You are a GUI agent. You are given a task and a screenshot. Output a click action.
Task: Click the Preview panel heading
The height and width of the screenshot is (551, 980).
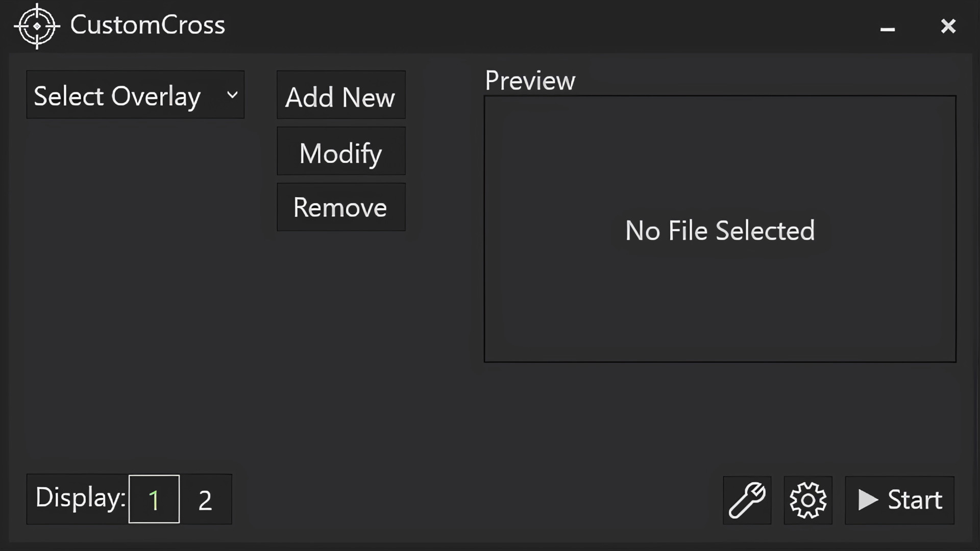pyautogui.click(x=530, y=80)
